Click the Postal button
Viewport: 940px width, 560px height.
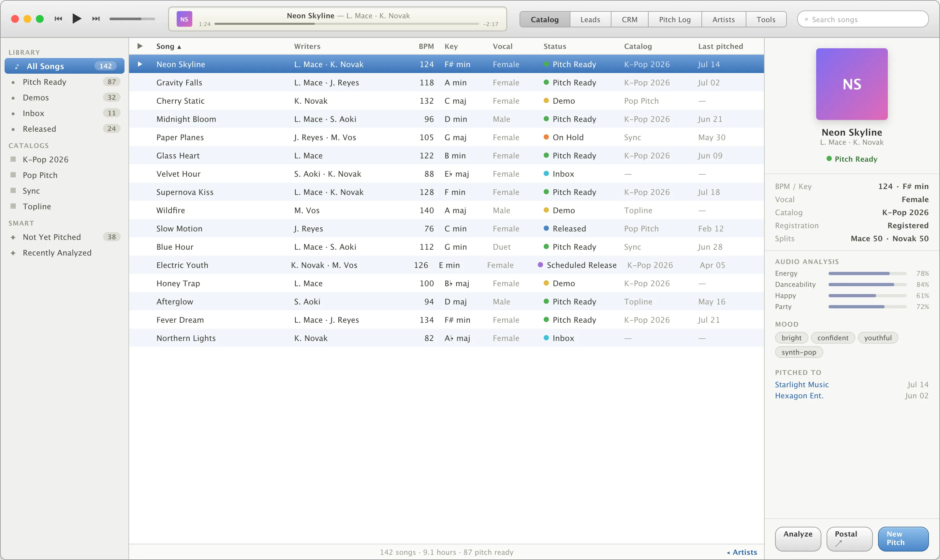(849, 538)
